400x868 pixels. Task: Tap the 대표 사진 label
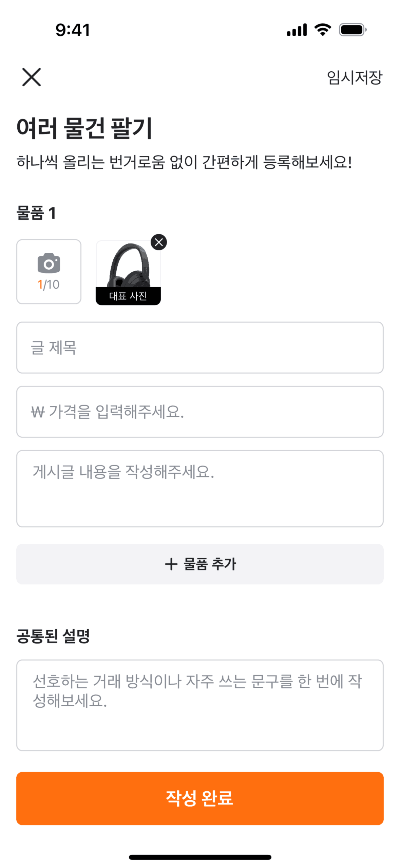[x=128, y=296]
